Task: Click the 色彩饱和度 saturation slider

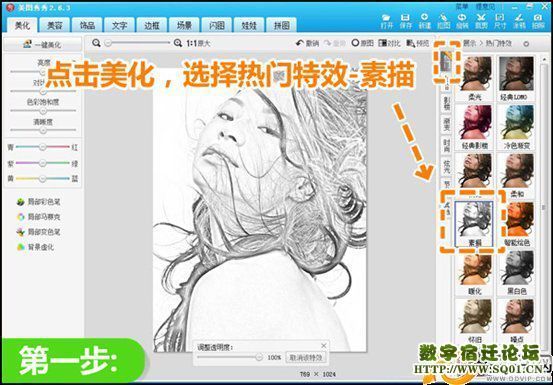Action: click(43, 111)
